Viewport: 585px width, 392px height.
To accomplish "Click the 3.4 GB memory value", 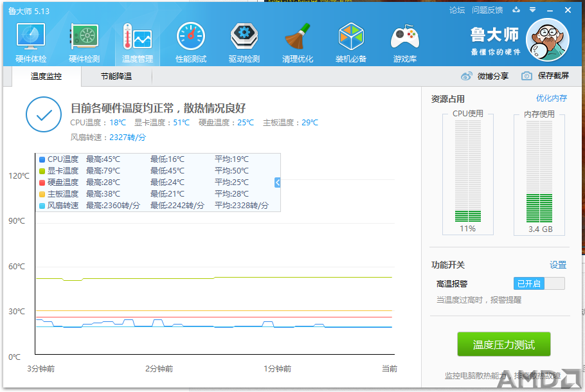I will click(540, 229).
